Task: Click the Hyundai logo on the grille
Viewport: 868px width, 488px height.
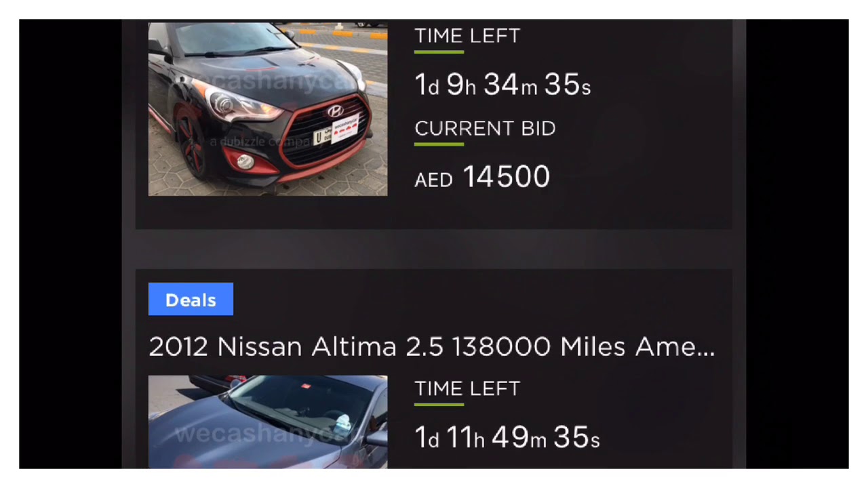Action: pyautogui.click(x=335, y=111)
